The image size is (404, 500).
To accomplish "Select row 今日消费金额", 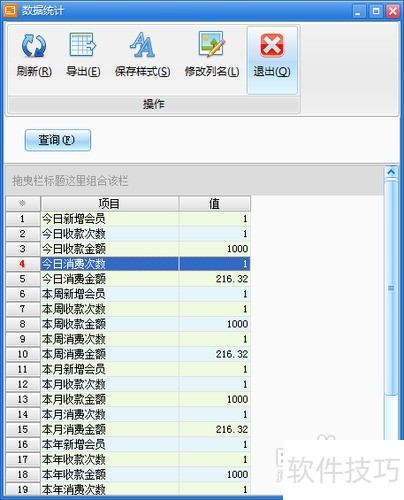I will 128,279.
